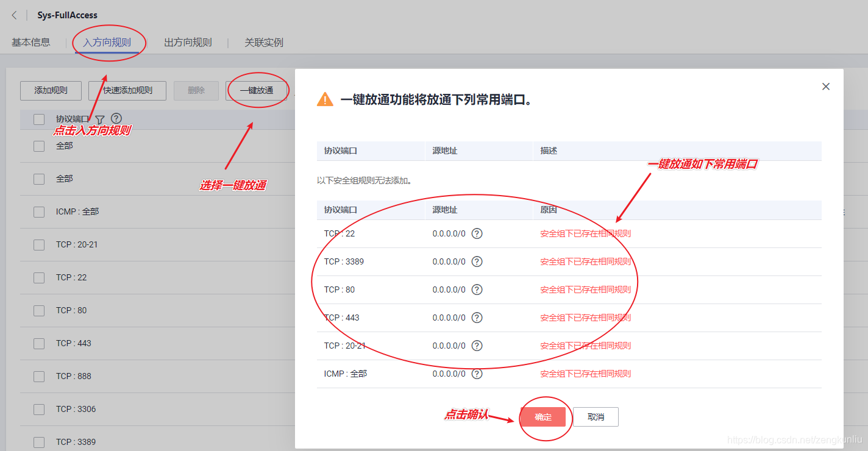Select the TCP : 80 rule checkbox
This screenshot has height=451, width=868.
coord(39,311)
